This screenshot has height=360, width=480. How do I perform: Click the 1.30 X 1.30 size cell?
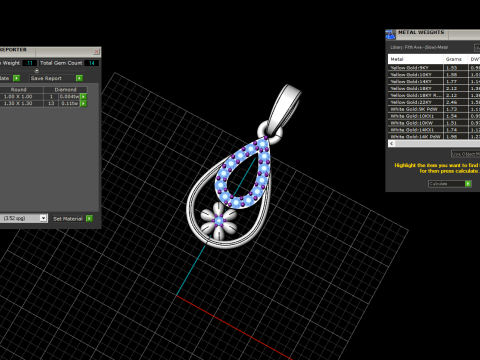point(18,104)
